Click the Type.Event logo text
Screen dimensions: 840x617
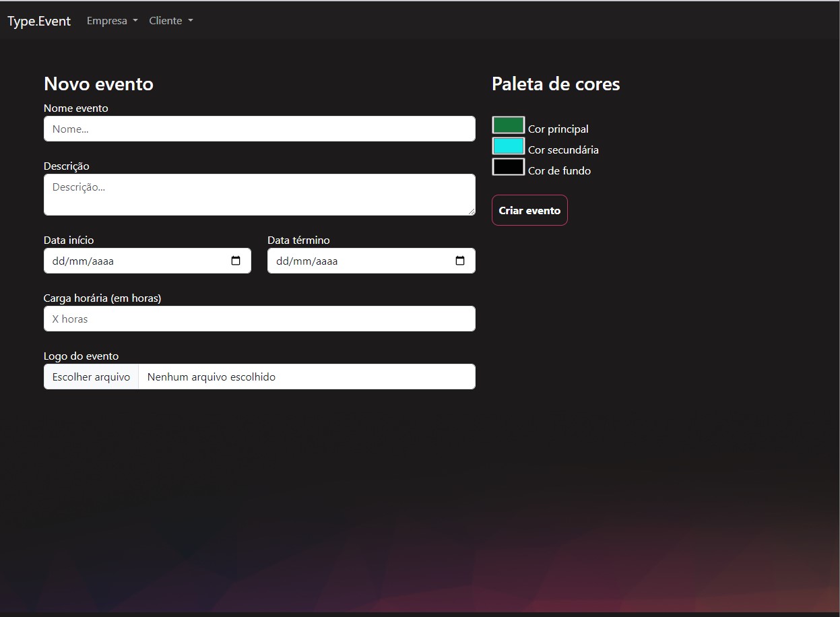pos(38,21)
